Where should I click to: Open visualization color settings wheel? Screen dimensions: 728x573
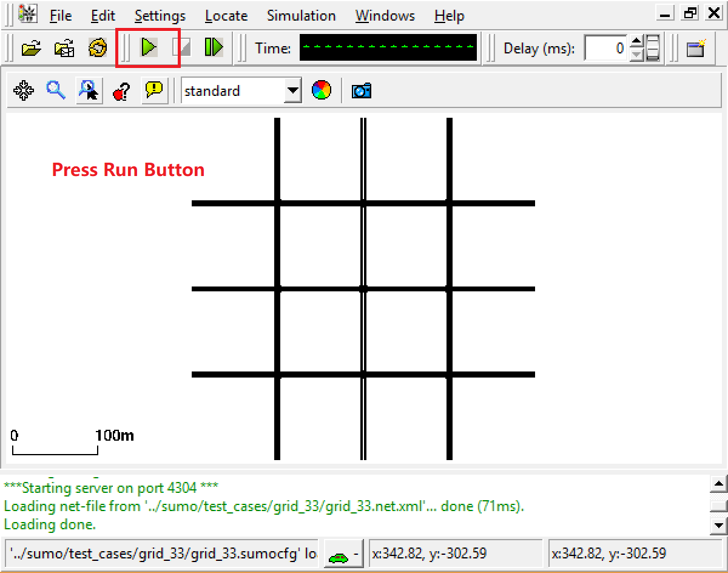pos(322,91)
